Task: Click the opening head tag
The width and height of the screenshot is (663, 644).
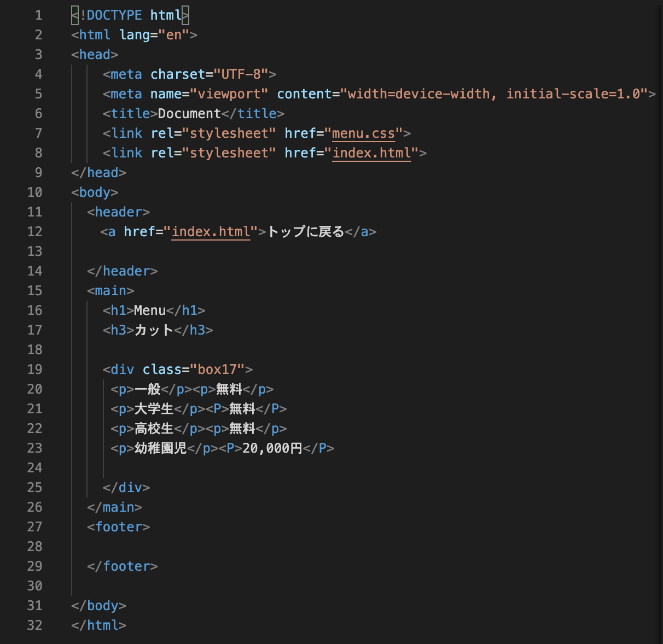Action: tap(95, 55)
